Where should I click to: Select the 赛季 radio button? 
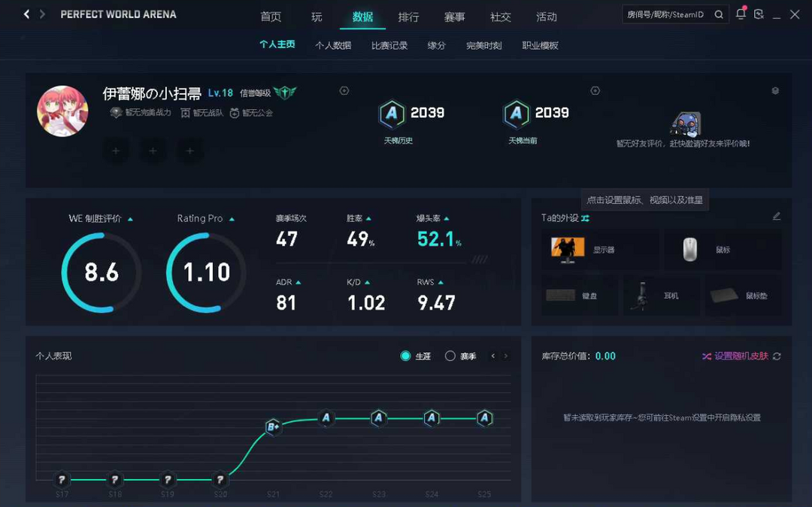450,356
